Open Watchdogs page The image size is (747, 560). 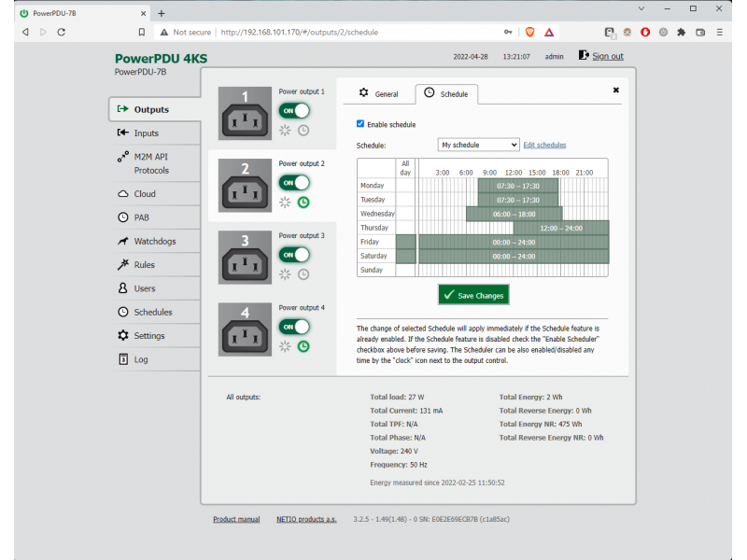pyautogui.click(x=155, y=241)
